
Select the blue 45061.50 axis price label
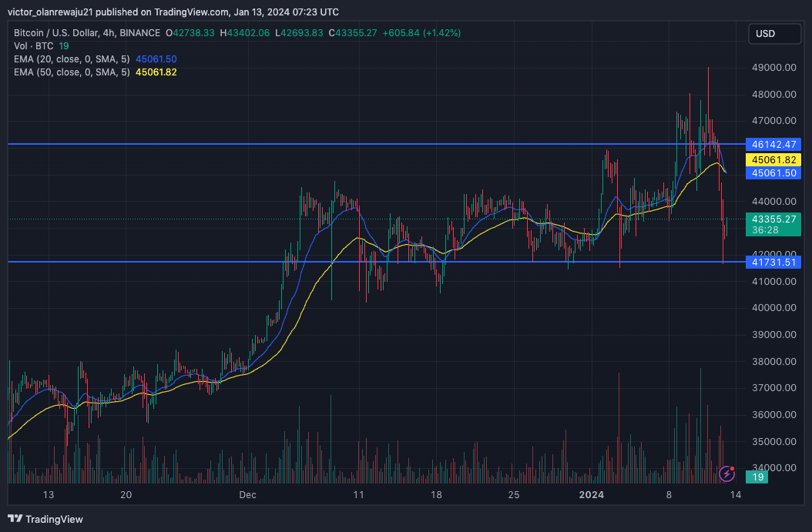[773, 173]
